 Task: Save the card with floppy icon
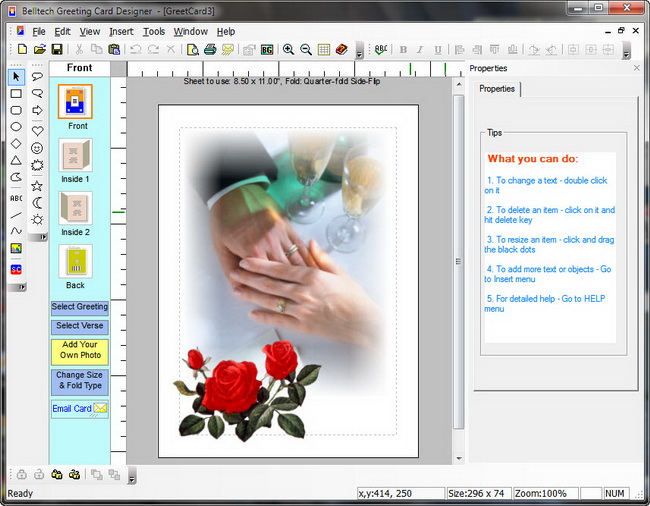coord(57,49)
